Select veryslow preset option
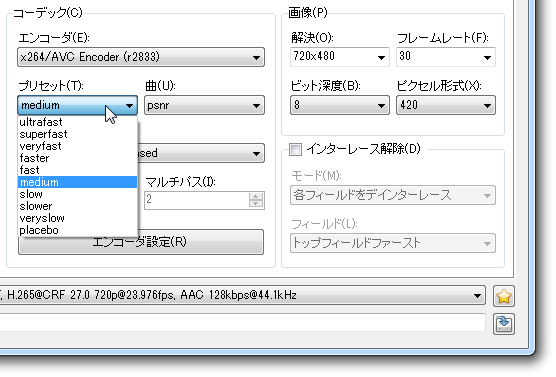 point(77,218)
